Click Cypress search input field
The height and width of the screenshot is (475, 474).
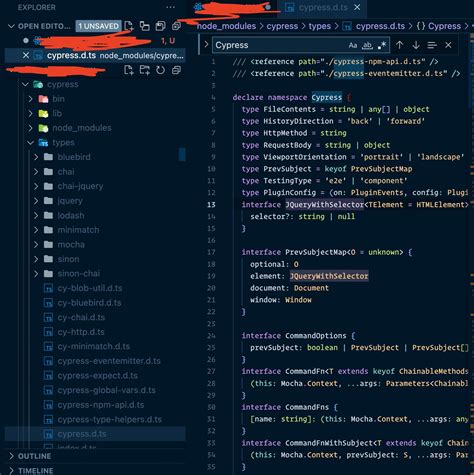(x=279, y=45)
